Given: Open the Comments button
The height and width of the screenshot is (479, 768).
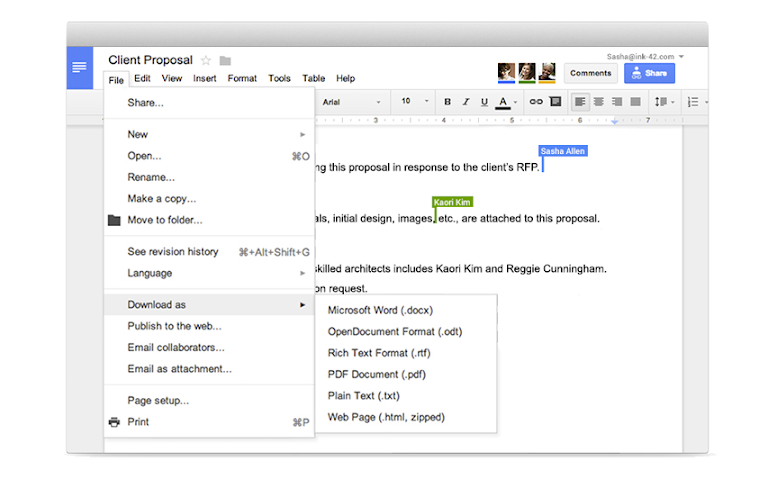Looking at the screenshot, I should tap(591, 73).
